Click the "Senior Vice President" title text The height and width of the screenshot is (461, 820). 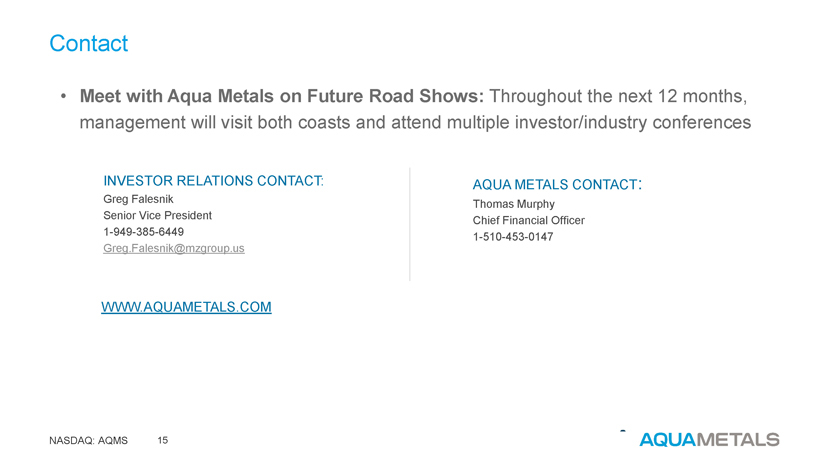(157, 215)
